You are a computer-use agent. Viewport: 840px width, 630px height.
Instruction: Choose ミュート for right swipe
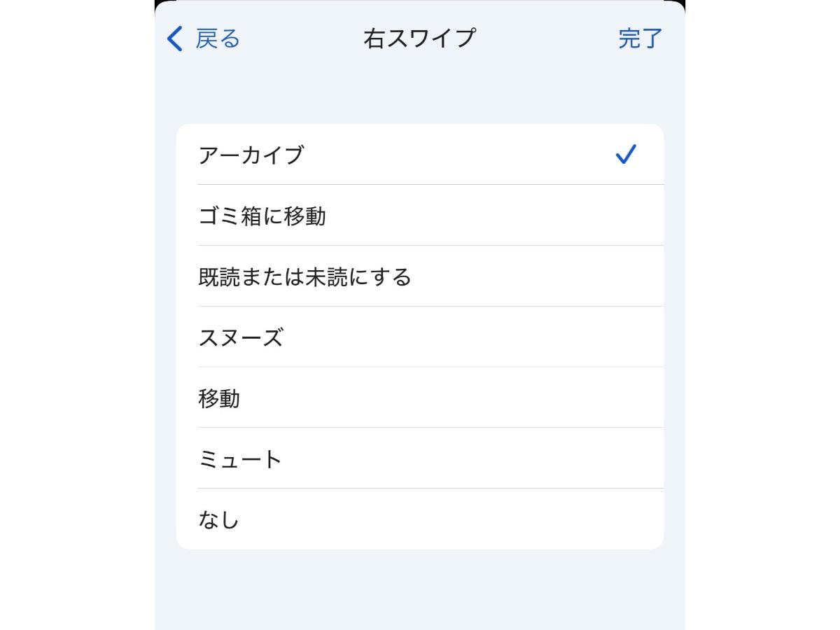[420, 458]
